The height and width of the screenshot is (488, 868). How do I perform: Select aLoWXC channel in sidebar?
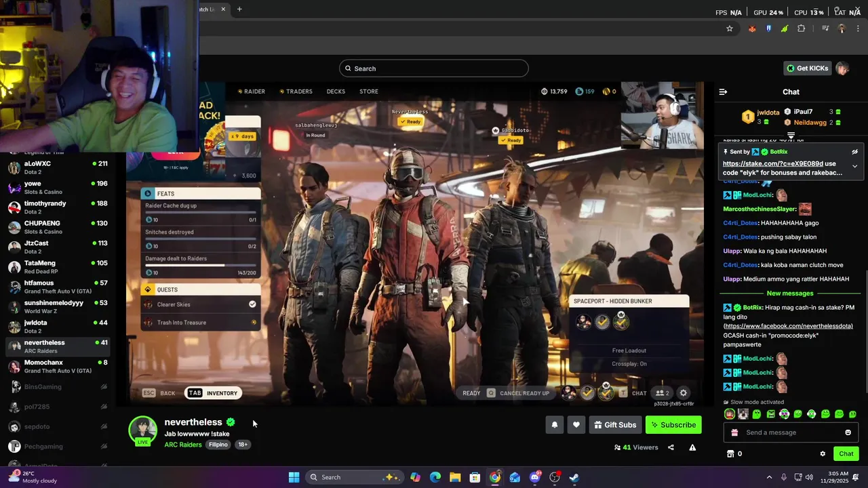[58, 167]
